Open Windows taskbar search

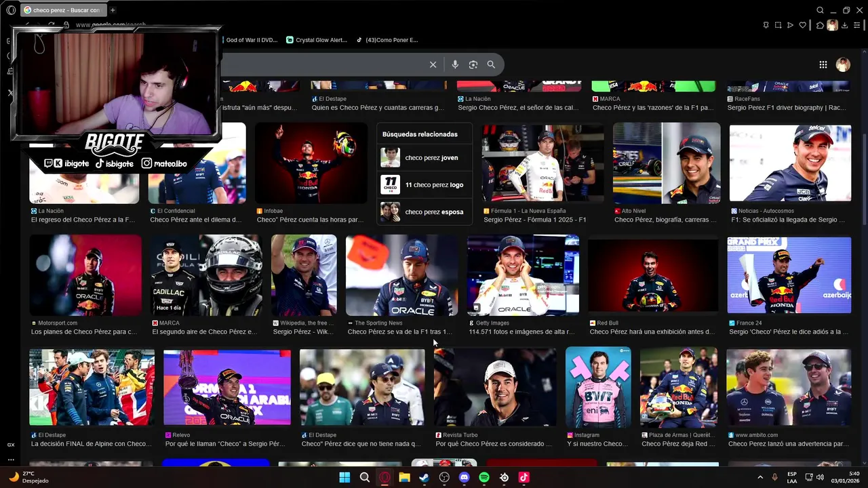365,477
